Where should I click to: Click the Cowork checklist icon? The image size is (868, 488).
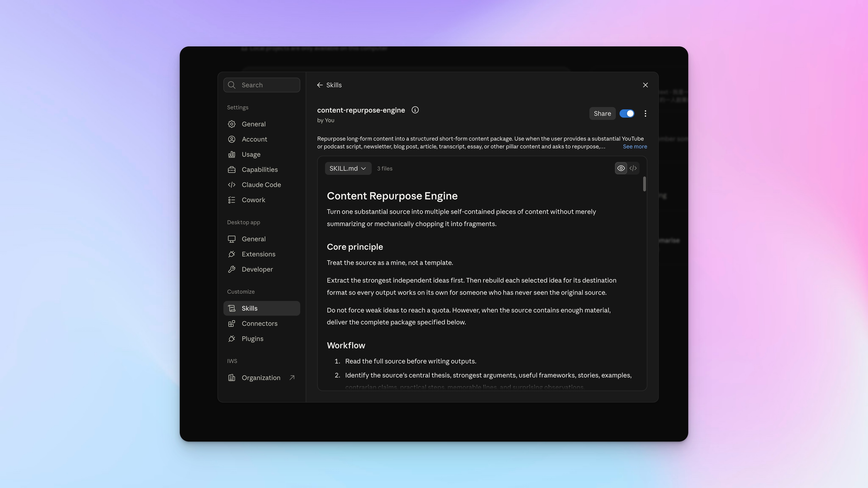pos(231,200)
